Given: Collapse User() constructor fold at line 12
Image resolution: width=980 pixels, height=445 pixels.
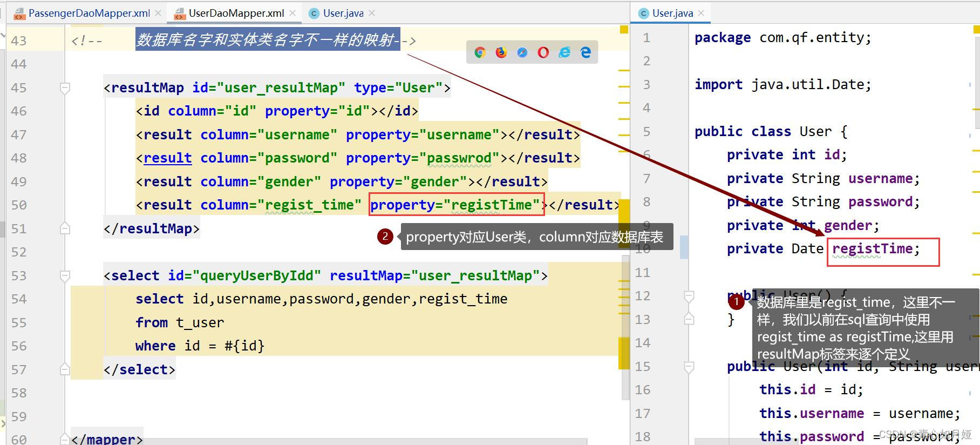Looking at the screenshot, I should pyautogui.click(x=689, y=296).
